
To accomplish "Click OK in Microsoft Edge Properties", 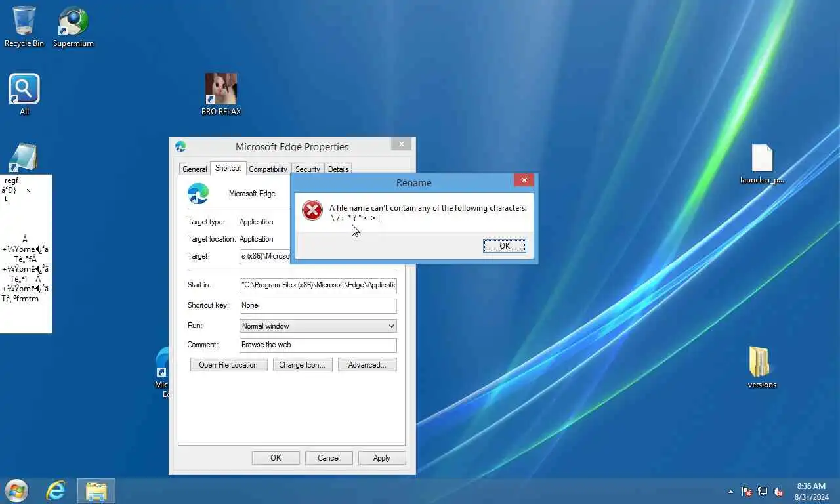I will pyautogui.click(x=276, y=458).
